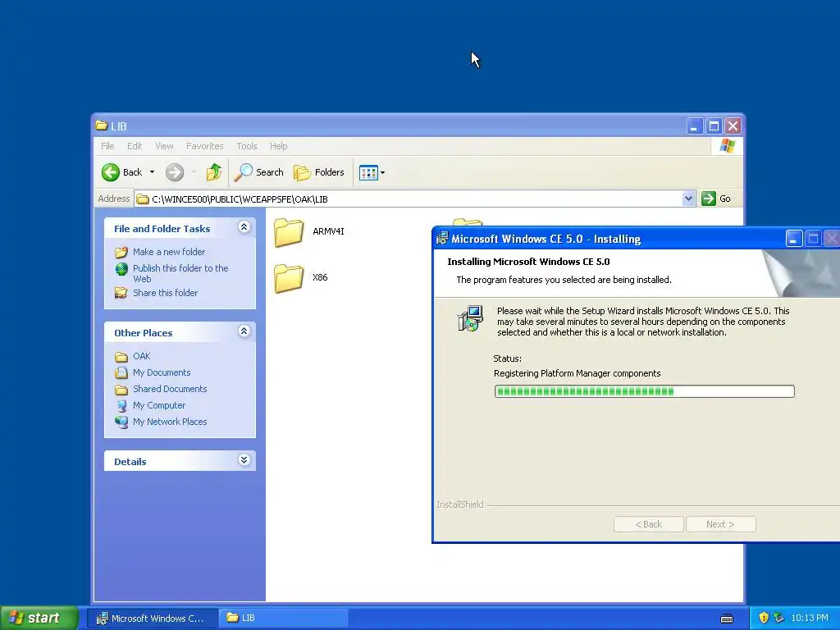Open the Help menu
Image resolution: width=840 pixels, height=630 pixels.
click(279, 146)
